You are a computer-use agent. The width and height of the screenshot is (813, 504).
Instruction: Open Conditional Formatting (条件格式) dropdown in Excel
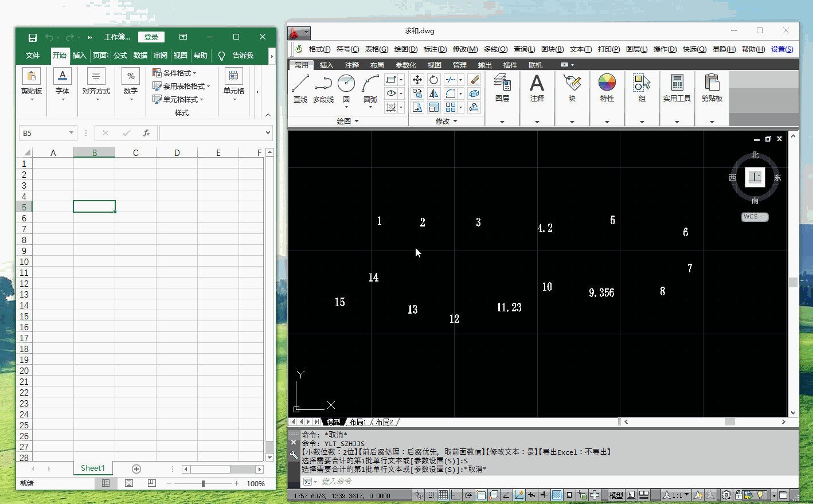point(174,73)
